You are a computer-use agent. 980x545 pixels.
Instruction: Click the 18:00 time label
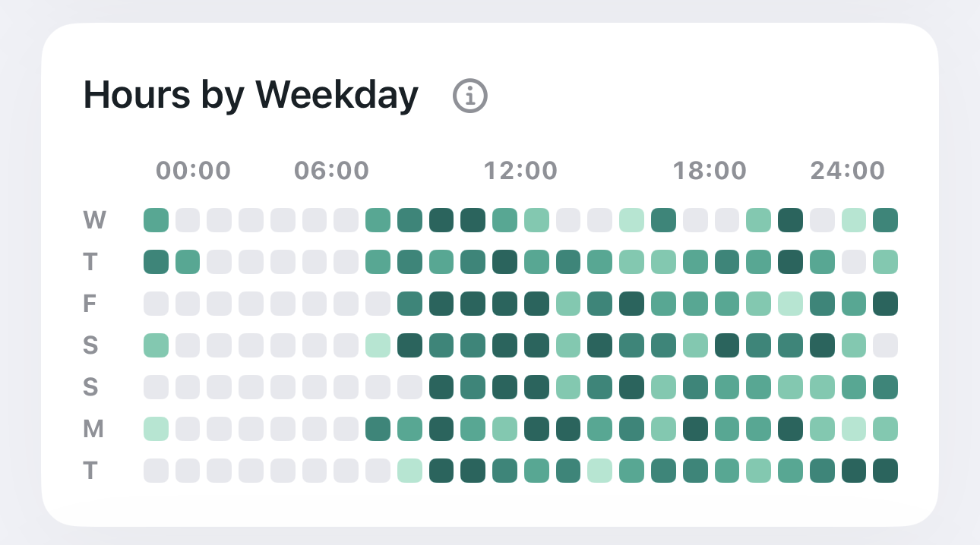point(710,171)
